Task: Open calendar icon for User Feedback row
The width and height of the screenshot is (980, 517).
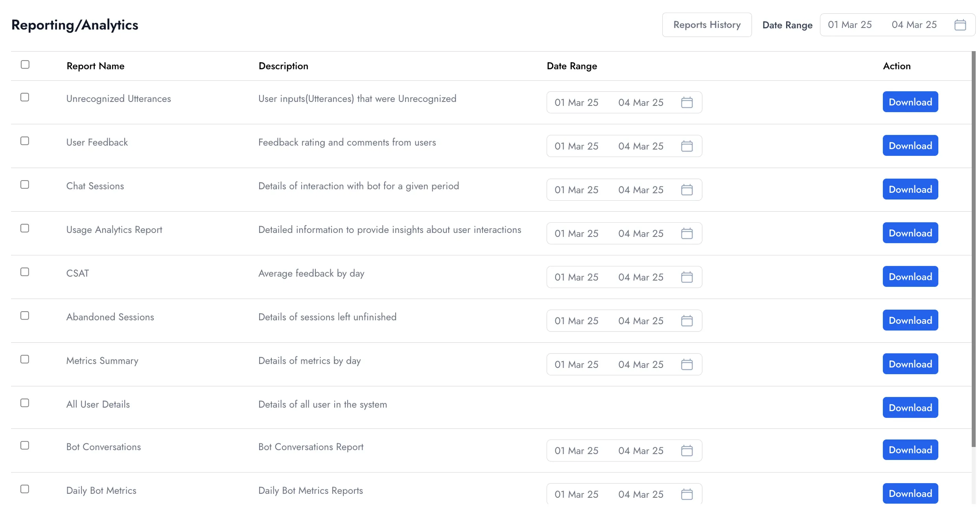Action: coord(687,146)
